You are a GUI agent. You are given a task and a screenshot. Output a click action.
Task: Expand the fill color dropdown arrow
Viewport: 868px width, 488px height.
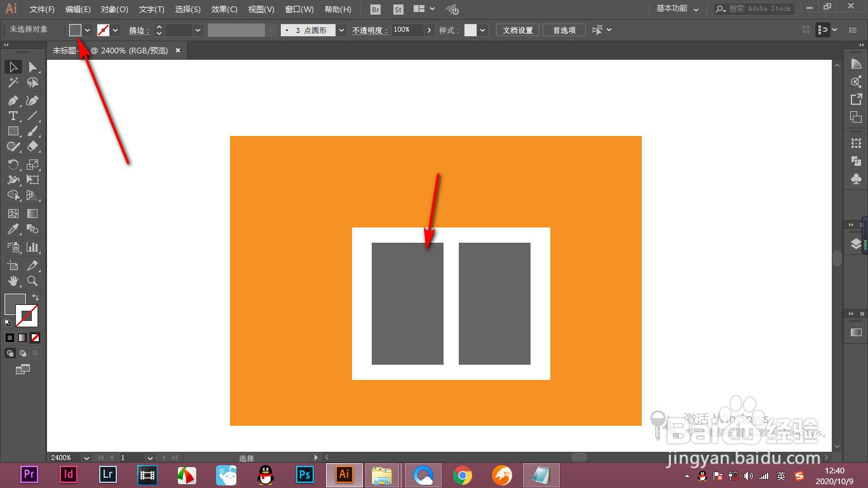tap(88, 30)
